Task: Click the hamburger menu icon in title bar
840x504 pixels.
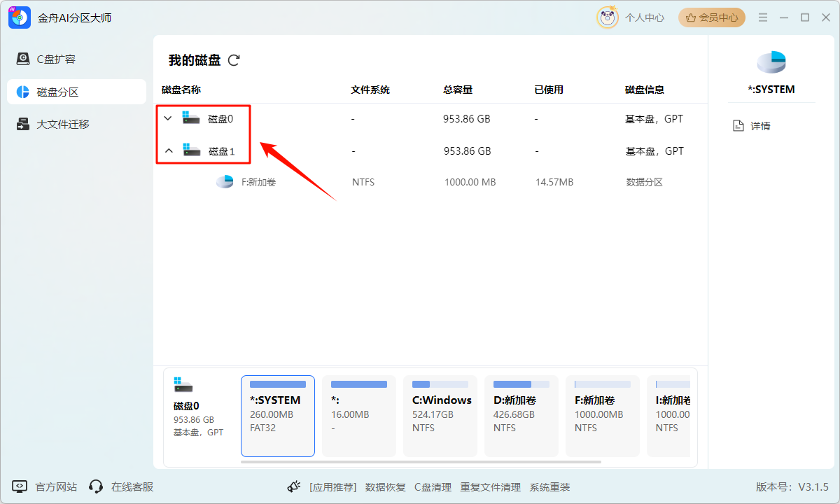Action: click(763, 17)
